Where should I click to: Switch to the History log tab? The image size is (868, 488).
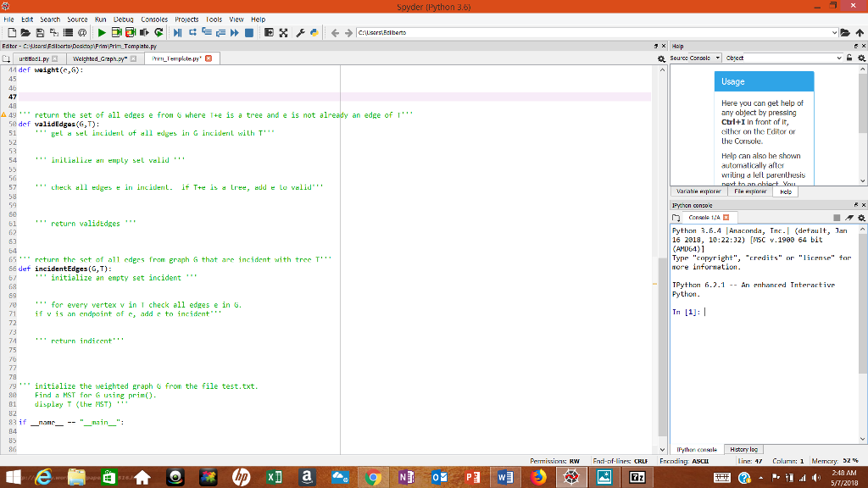click(744, 449)
